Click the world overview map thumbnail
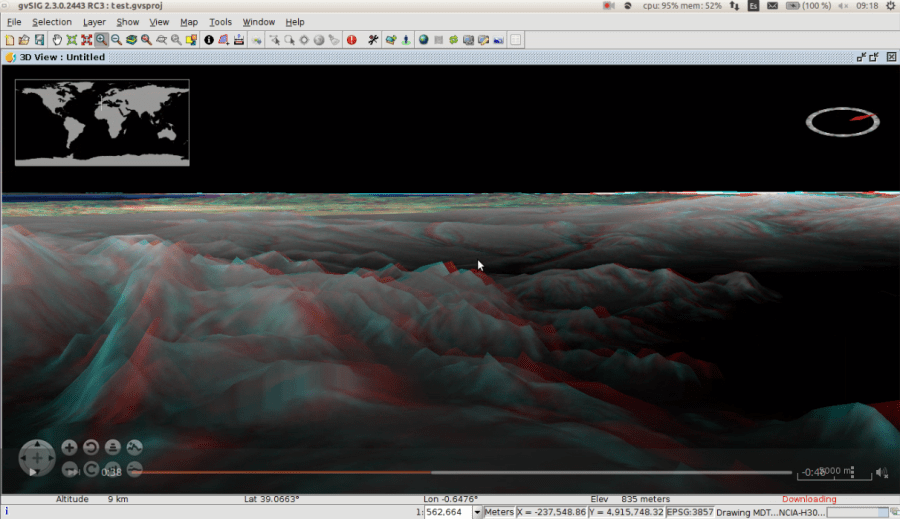Image resolution: width=900 pixels, height=519 pixels. (x=102, y=122)
